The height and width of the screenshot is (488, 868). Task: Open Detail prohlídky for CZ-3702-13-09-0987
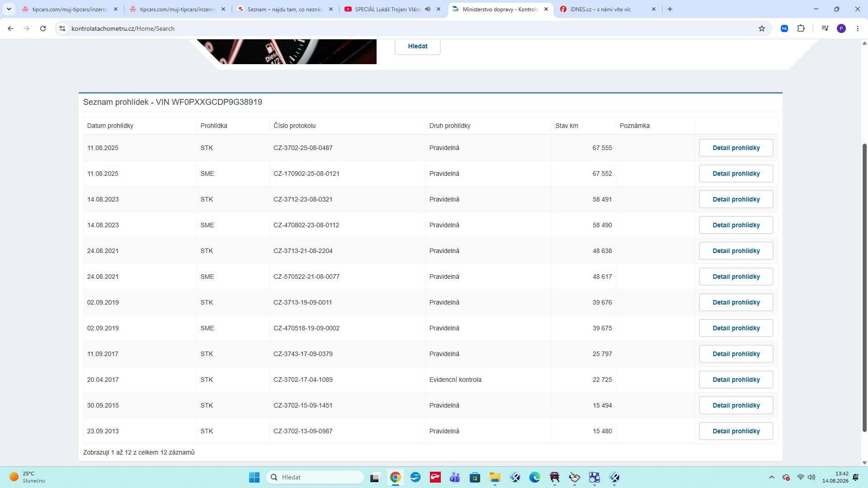[x=736, y=431]
